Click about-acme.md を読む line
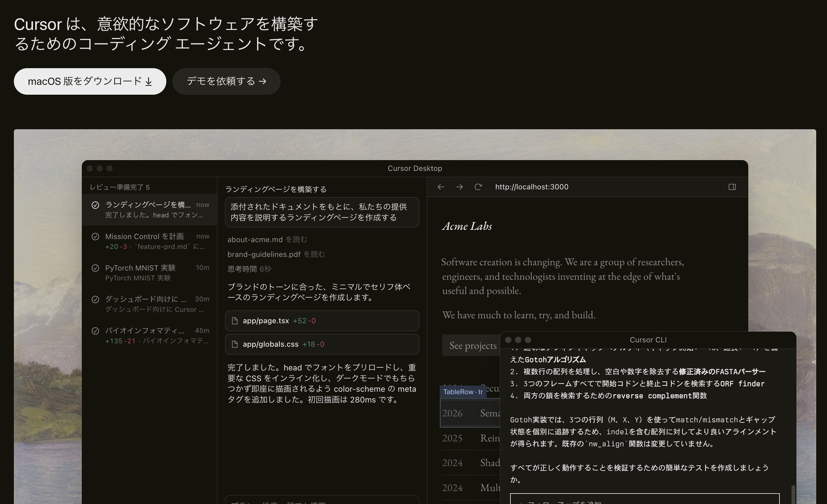Viewport: 827px width, 504px height. 267,239
